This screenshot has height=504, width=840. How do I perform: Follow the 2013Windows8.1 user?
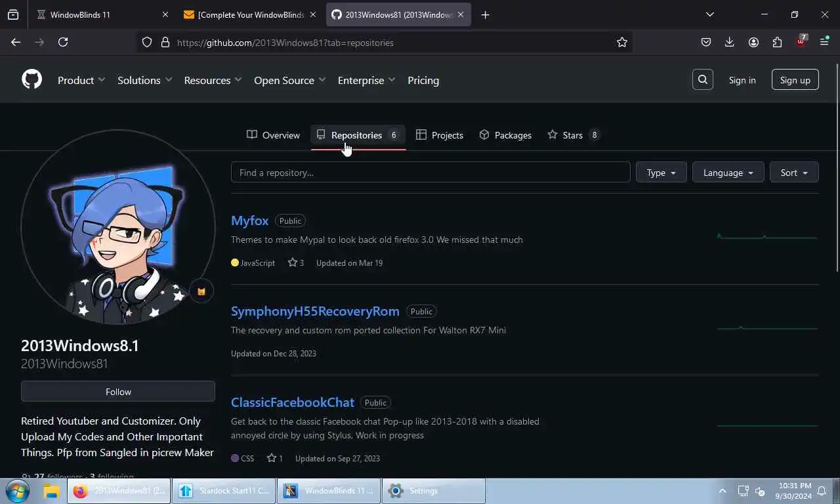(118, 392)
